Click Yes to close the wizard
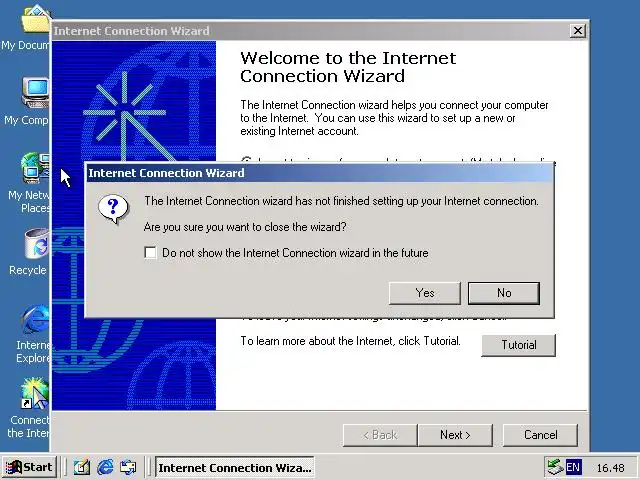 425,293
